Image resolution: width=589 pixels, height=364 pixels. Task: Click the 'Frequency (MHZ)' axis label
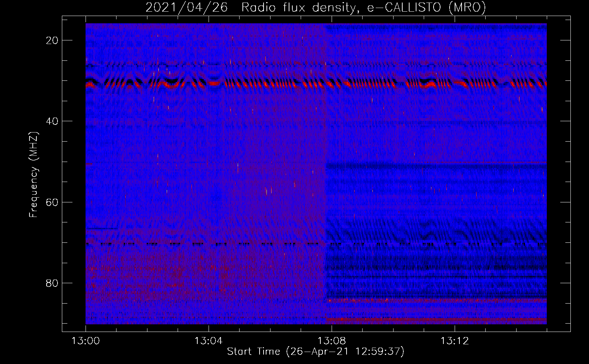pyautogui.click(x=33, y=174)
